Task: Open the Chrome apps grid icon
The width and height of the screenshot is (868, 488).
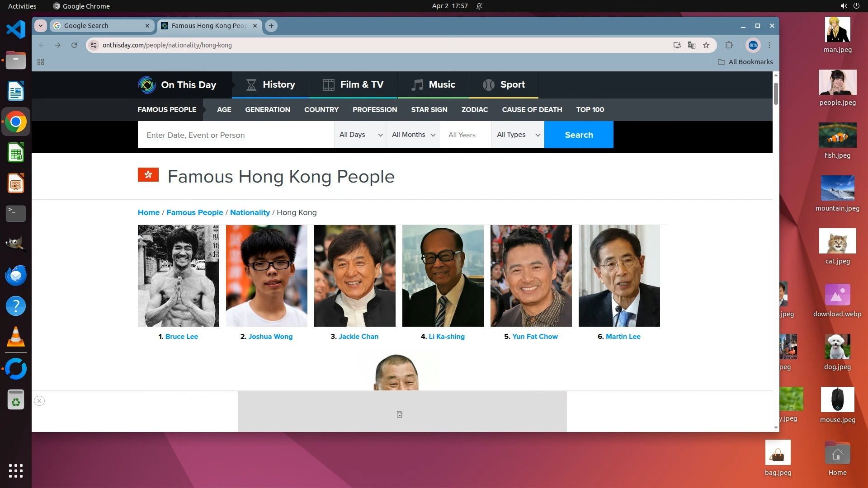Action: click(41, 62)
